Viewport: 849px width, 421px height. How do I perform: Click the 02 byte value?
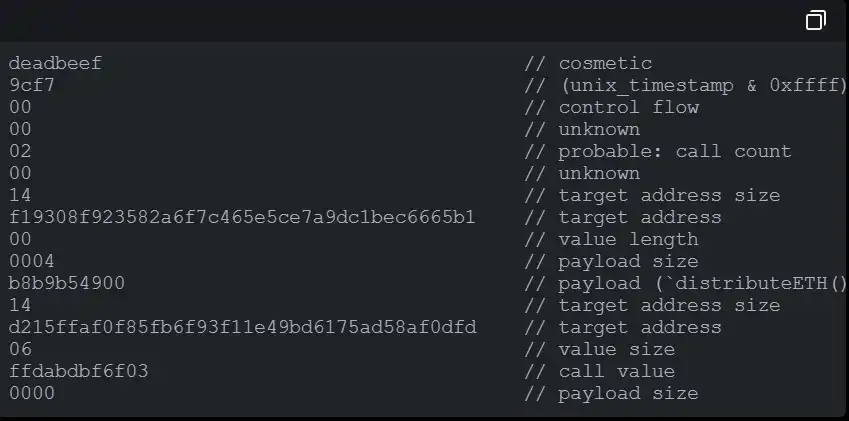(x=20, y=152)
